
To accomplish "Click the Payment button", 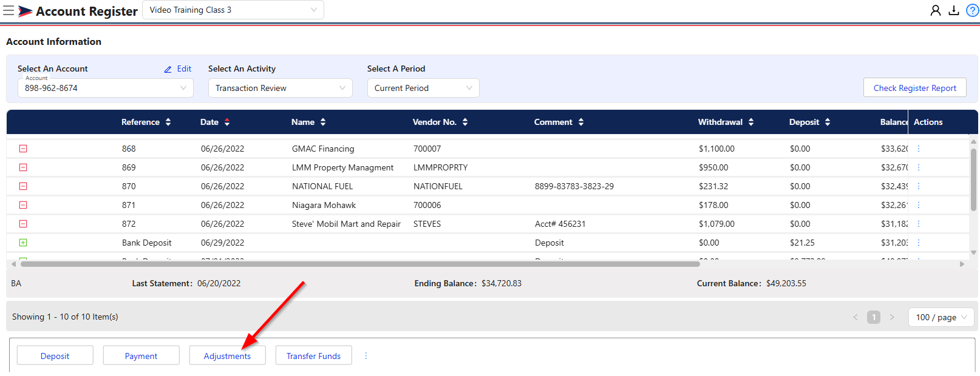I will tap(141, 355).
